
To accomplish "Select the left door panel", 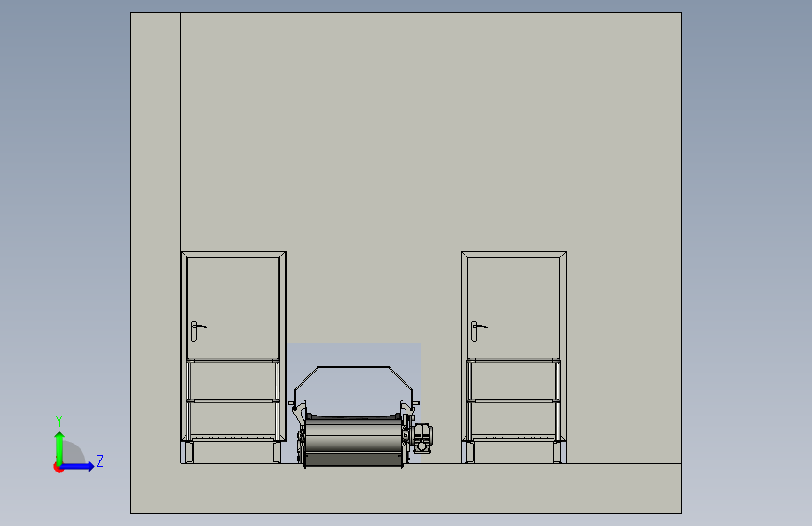I will (233, 308).
